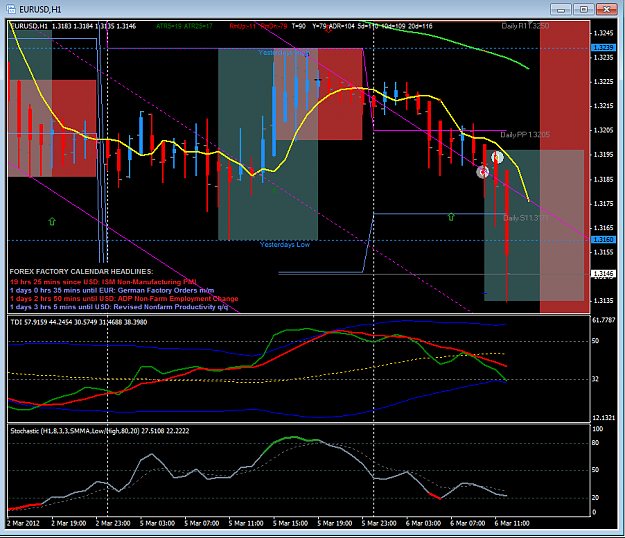Click the 'Yesterdays Low' label
The height and width of the screenshot is (538, 625).
coord(285,244)
